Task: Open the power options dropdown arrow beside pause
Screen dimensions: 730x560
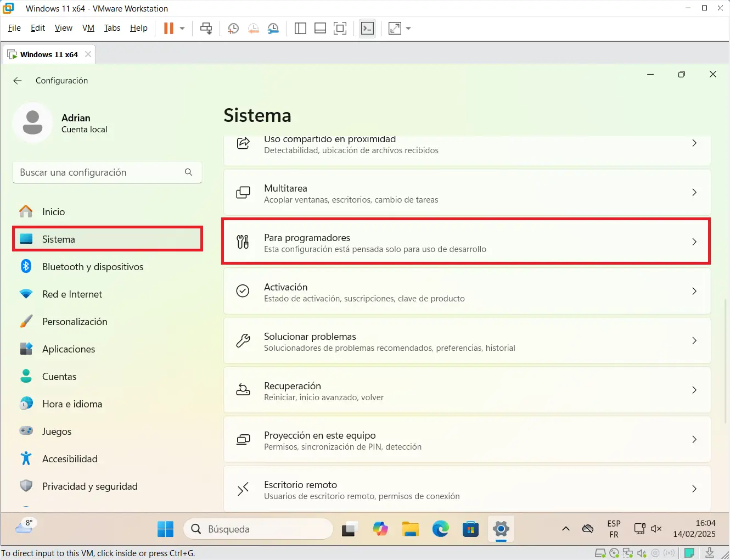Action: 182,29
